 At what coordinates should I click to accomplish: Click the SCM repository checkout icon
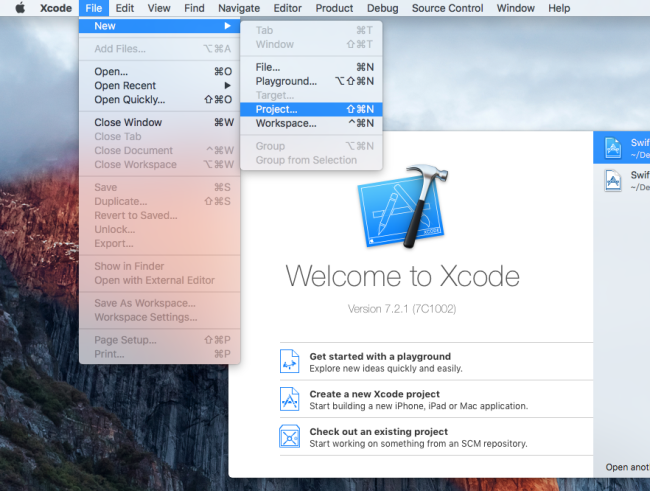tap(289, 436)
